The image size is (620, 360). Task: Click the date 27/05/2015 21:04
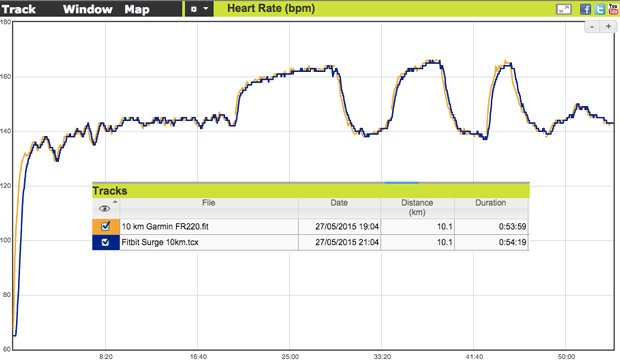point(347,242)
